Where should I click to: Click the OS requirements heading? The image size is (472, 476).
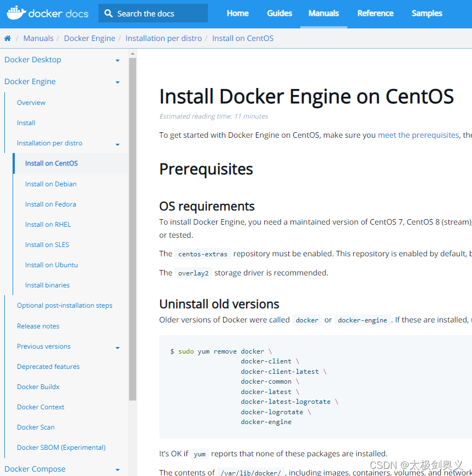(x=207, y=206)
